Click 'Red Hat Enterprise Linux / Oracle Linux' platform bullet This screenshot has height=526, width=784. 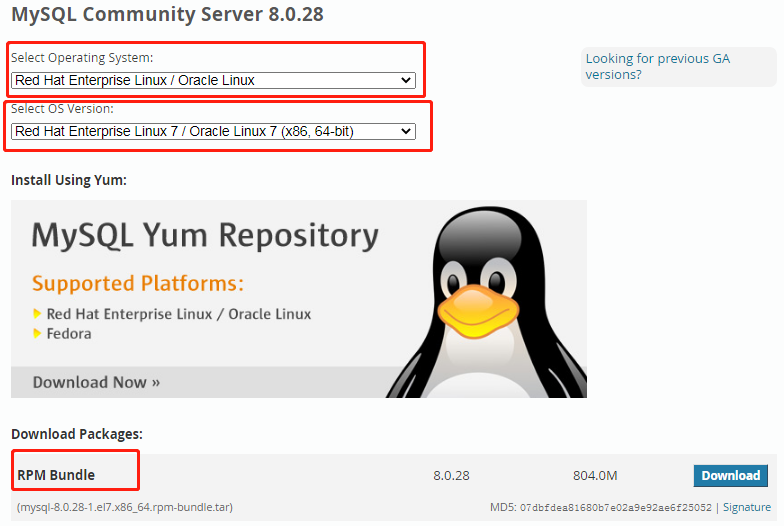point(178,314)
